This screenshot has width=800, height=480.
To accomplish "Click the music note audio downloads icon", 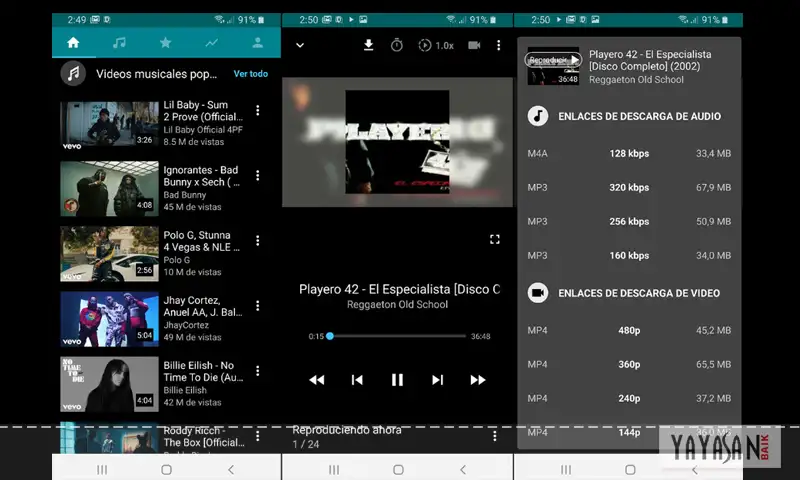I will pos(538,116).
